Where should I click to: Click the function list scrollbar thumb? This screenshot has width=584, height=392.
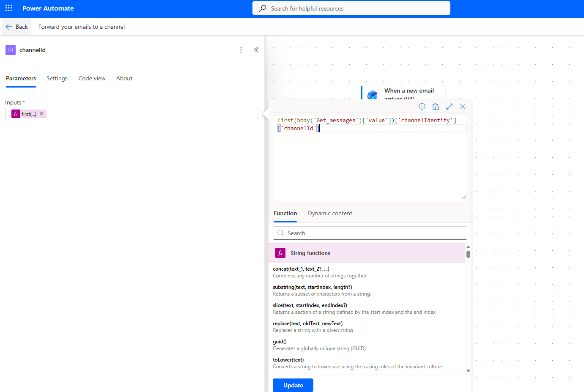click(468, 254)
